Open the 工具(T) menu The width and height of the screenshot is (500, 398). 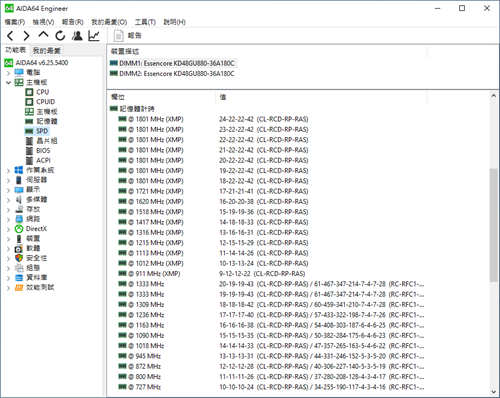145,22
